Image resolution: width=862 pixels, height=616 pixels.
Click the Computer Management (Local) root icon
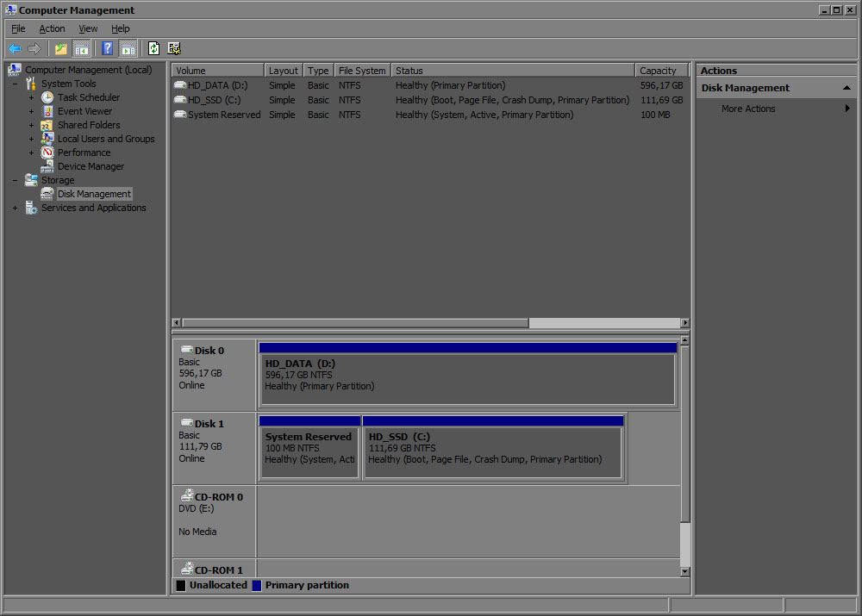tap(15, 69)
